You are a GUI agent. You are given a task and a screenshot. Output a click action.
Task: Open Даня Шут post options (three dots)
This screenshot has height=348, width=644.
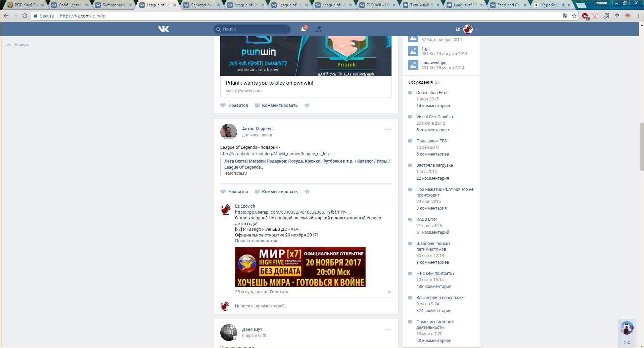pos(388,330)
